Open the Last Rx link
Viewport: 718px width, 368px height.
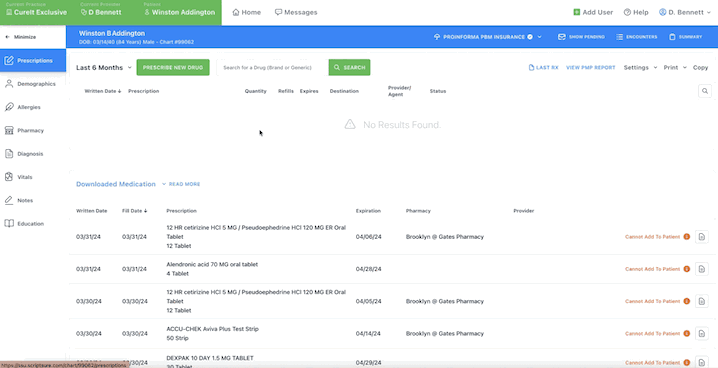tap(544, 67)
